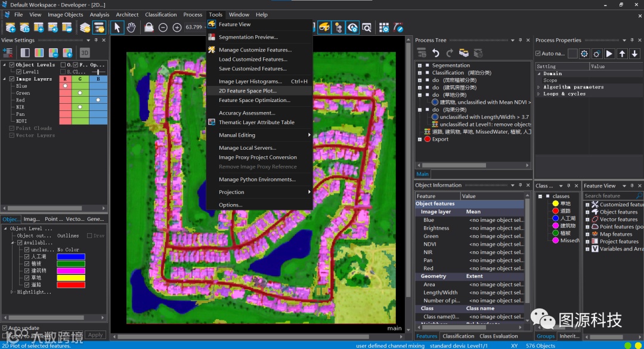Toggle the Auto name checkbox in Process Properties
This screenshot has height=349, width=644.
coord(538,54)
